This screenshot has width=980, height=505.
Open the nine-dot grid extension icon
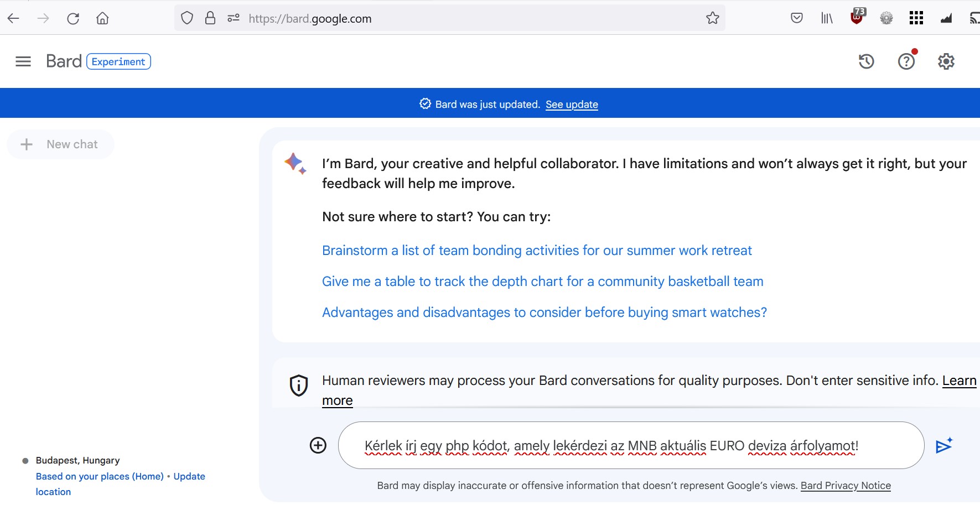tap(916, 18)
